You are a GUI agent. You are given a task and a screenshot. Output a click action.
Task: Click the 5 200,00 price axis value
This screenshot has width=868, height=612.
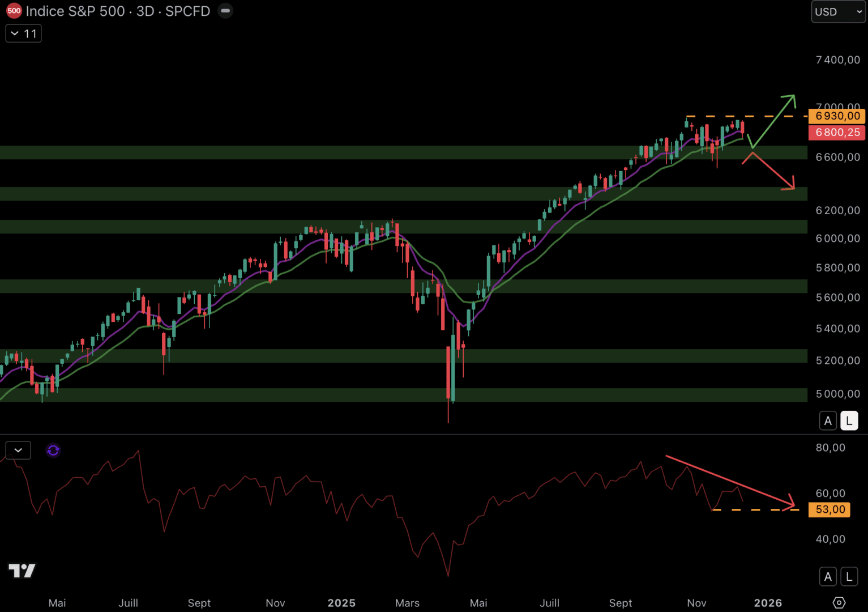pos(837,360)
